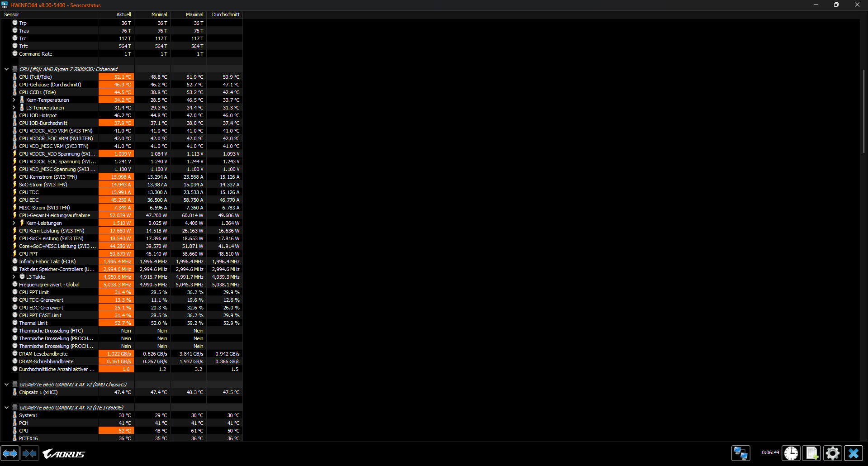The image size is (868, 466).
Task: Click the lightning icon of CPU EDC
Action: [x=15, y=200]
